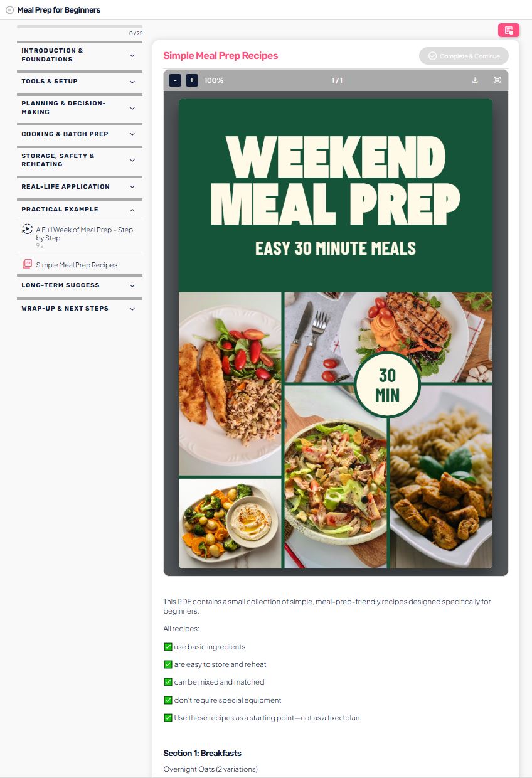Open A Full Week of Meal Prep lesson
The image size is (532, 778).
85,233
